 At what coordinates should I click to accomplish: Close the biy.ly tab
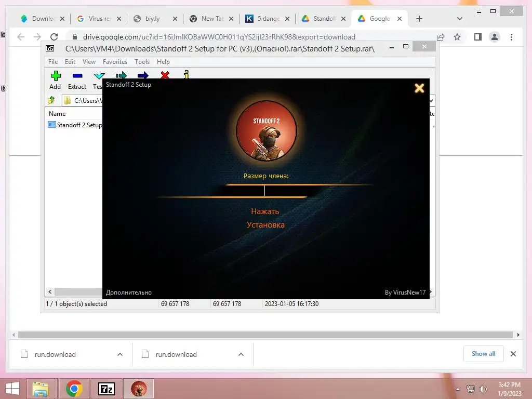pos(175,19)
